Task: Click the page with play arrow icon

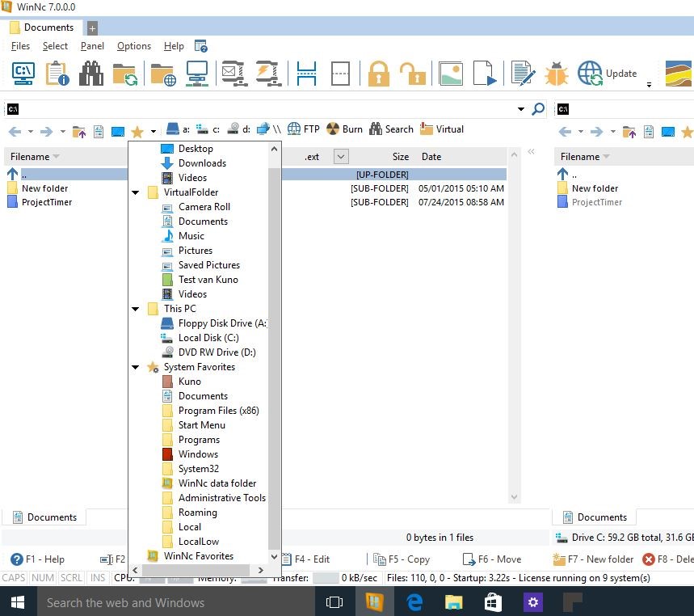Action: pos(485,74)
